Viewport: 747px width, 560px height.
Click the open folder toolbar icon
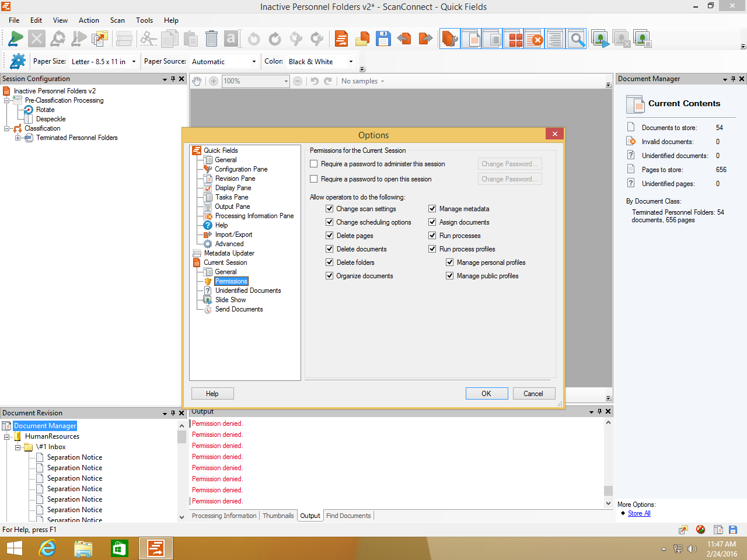pos(362,39)
